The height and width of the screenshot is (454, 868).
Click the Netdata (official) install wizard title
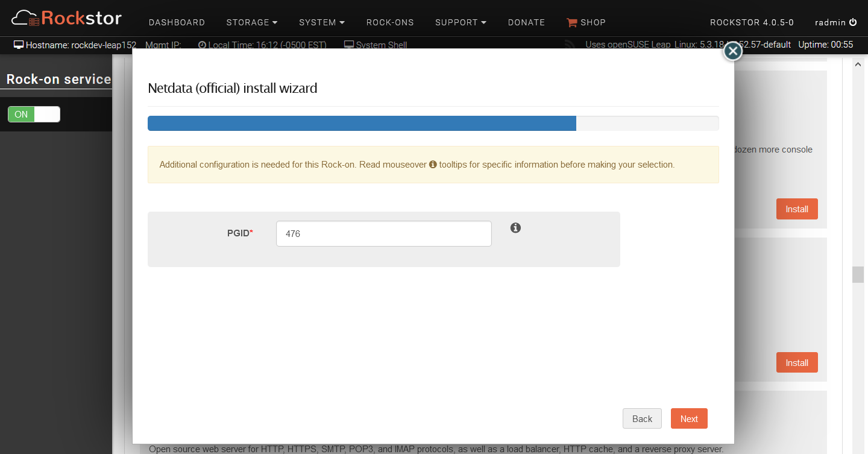[233, 88]
